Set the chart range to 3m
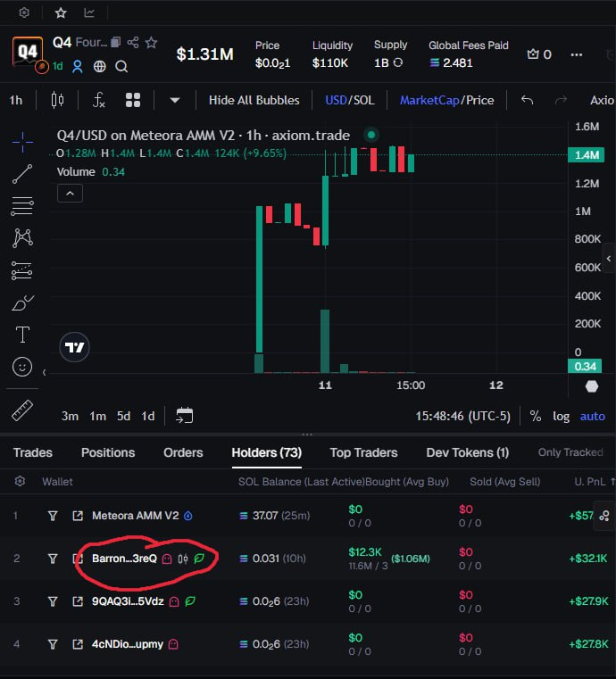616x679 pixels. click(x=70, y=416)
